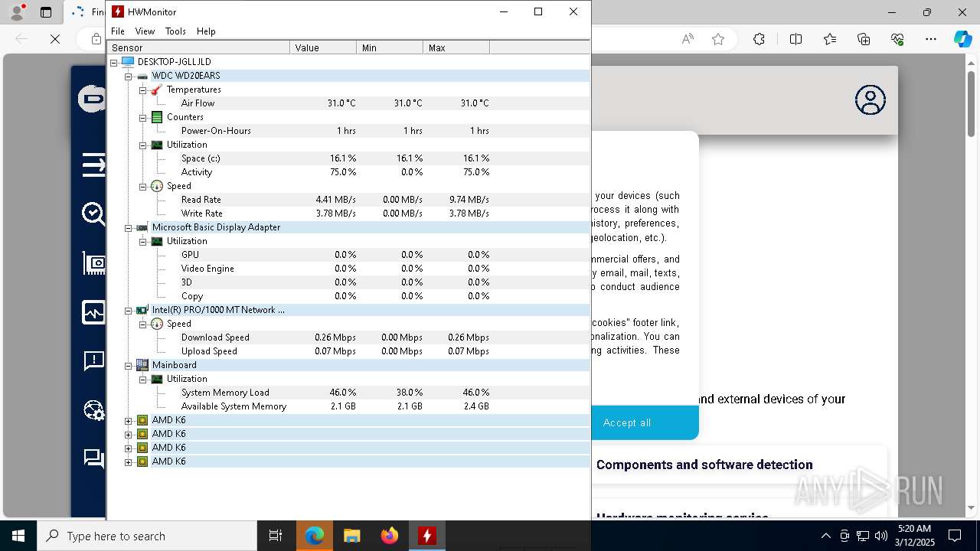Viewport: 980px width, 551px height.
Task: Open the Help menu in HWMonitor
Action: tap(206, 31)
